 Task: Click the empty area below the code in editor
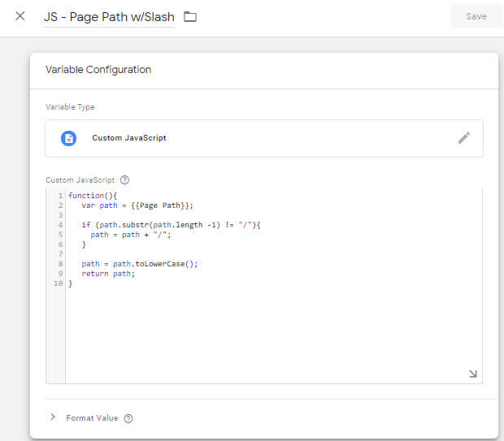pyautogui.click(x=268, y=333)
